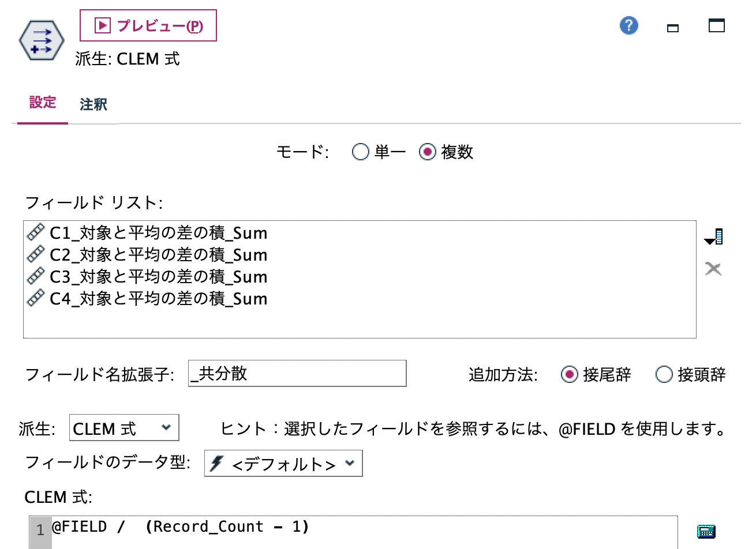The width and height of the screenshot is (756, 549).
Task: Edit the フィールド名拡張子 input showing _共分散
Action: pyautogui.click(x=297, y=374)
